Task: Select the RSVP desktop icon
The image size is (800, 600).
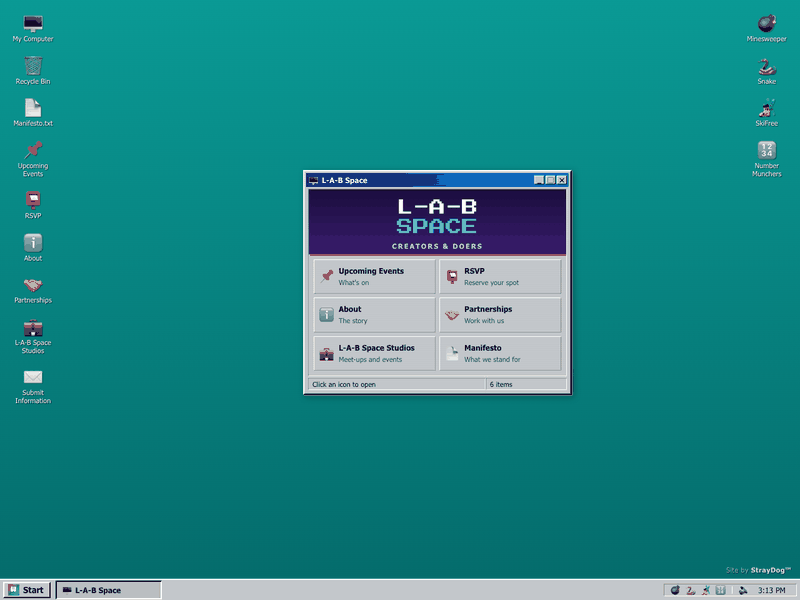Action: pos(33,205)
